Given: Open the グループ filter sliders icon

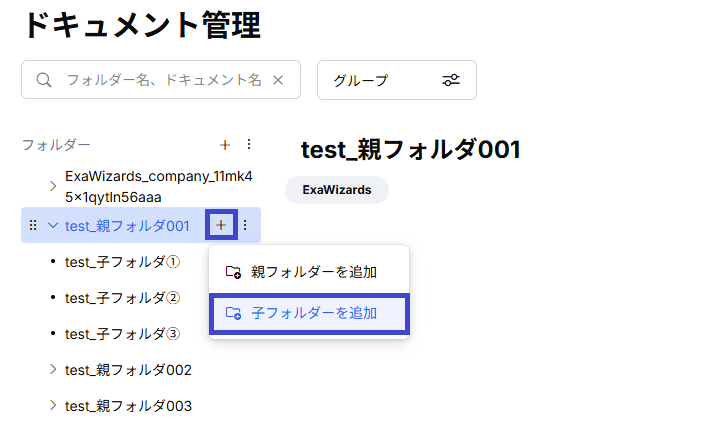Looking at the screenshot, I should click(x=451, y=80).
